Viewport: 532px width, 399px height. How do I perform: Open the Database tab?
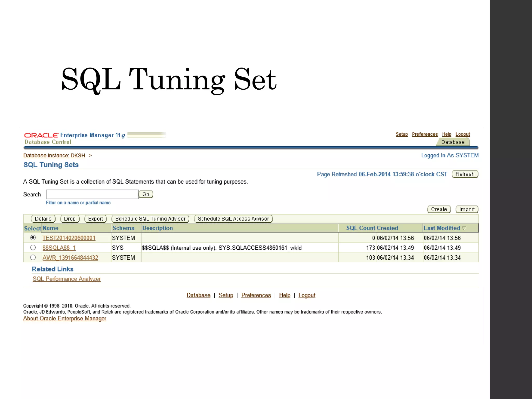pos(453,142)
